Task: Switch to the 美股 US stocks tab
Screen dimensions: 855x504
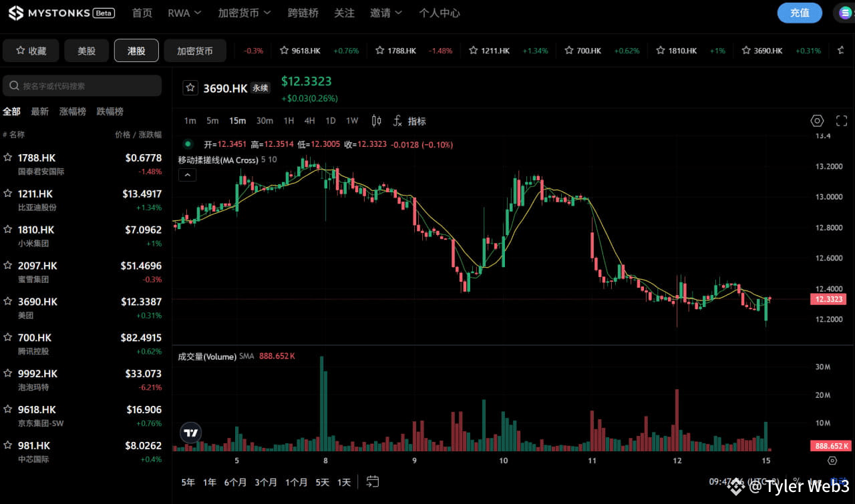Action: [x=86, y=51]
